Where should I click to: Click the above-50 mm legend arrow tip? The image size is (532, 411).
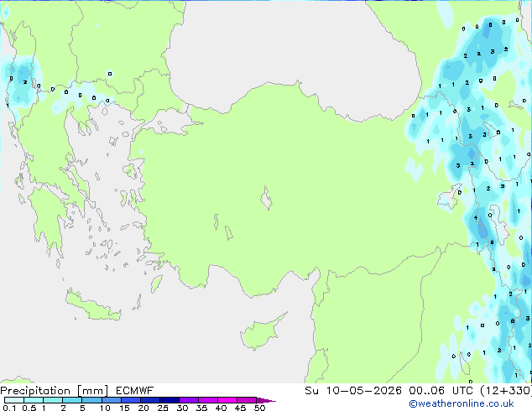pos(266,400)
